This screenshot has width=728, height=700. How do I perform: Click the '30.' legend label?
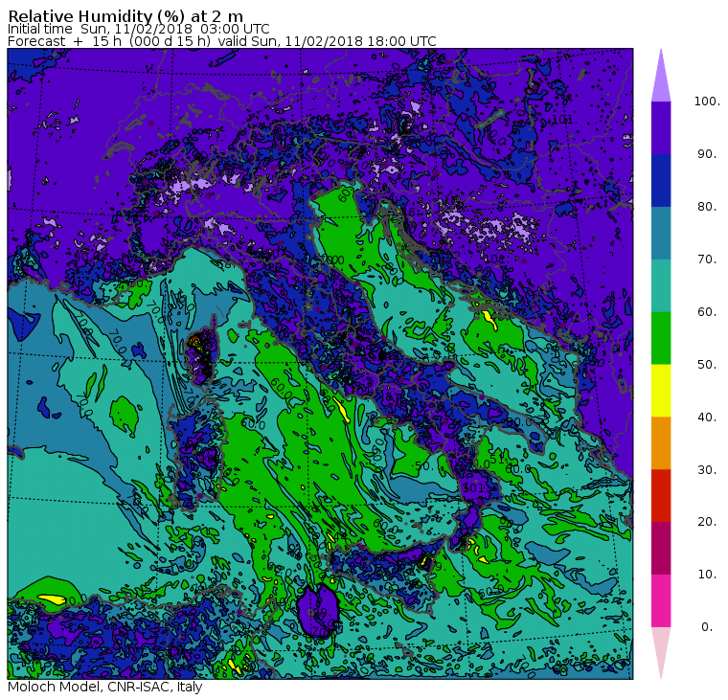point(707,470)
